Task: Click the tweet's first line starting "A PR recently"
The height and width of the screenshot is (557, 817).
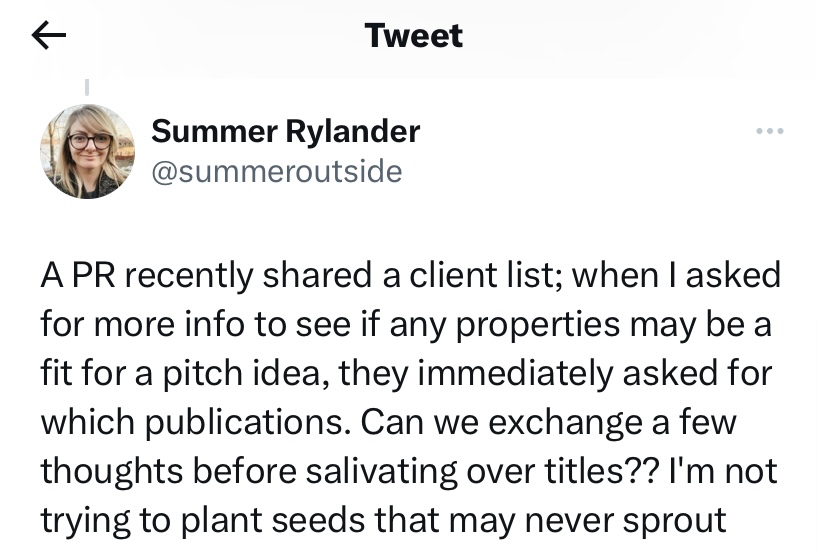Action: pos(410,276)
